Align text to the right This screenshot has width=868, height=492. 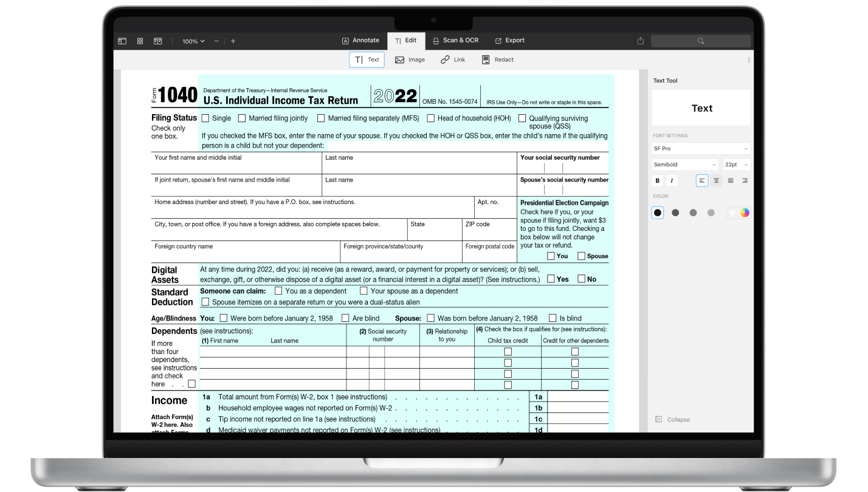745,180
